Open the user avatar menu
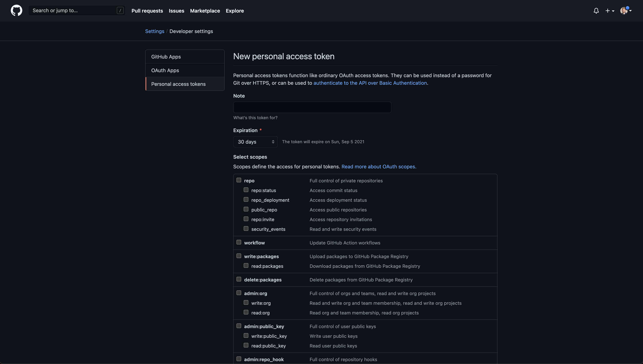Viewport: 643px width, 364px height. click(626, 11)
